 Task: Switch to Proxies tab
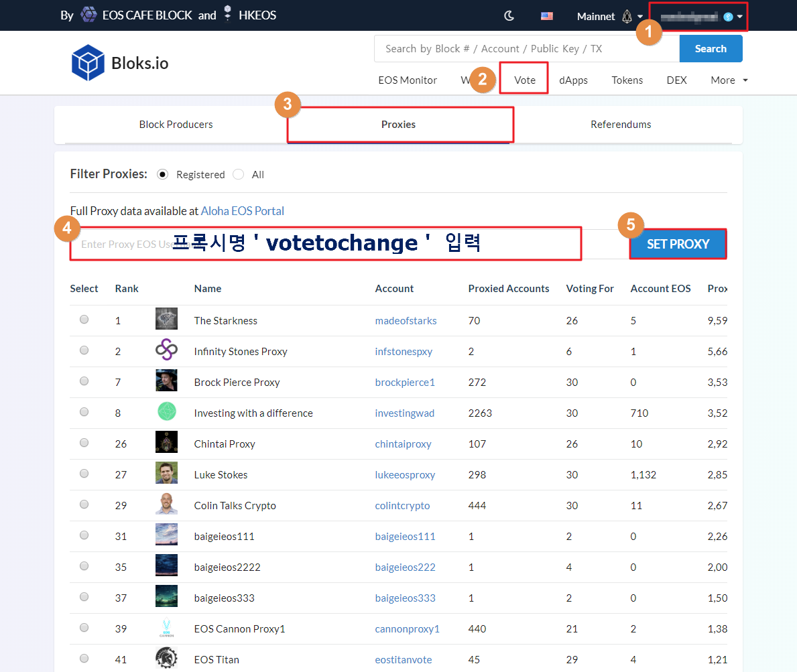tap(398, 125)
